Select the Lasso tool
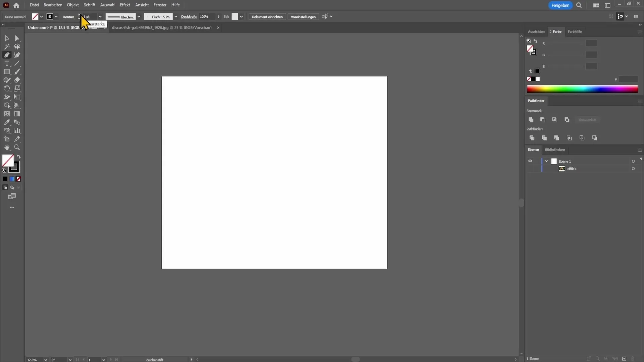The width and height of the screenshot is (644, 362). [x=17, y=47]
